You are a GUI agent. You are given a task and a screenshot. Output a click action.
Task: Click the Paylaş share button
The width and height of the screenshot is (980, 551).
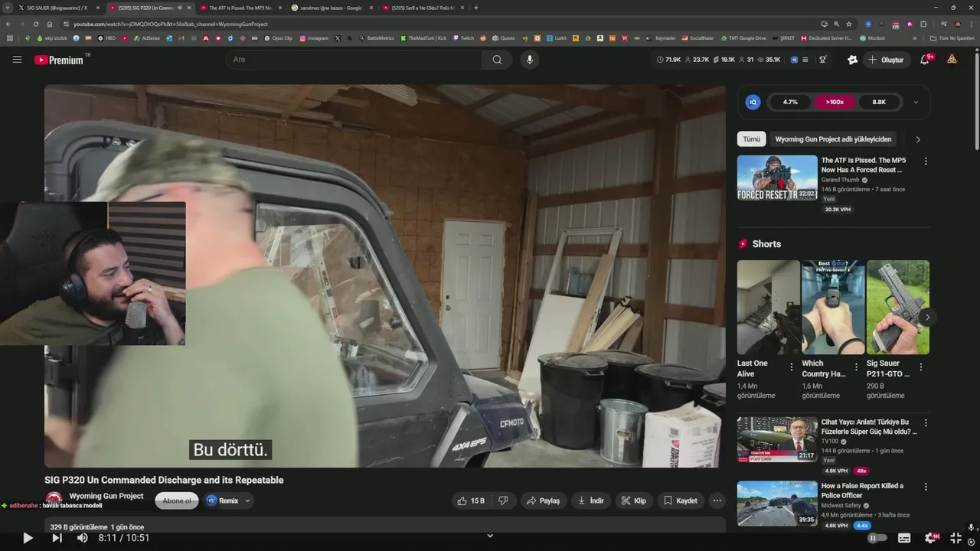544,500
